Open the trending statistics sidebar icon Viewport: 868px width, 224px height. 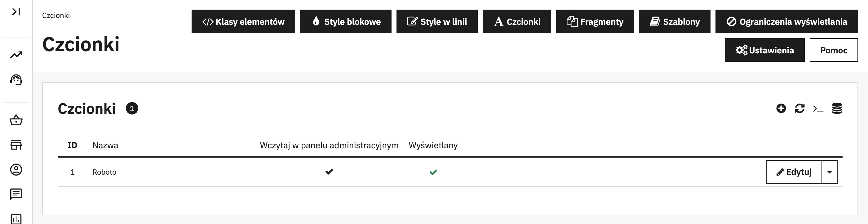point(16,55)
